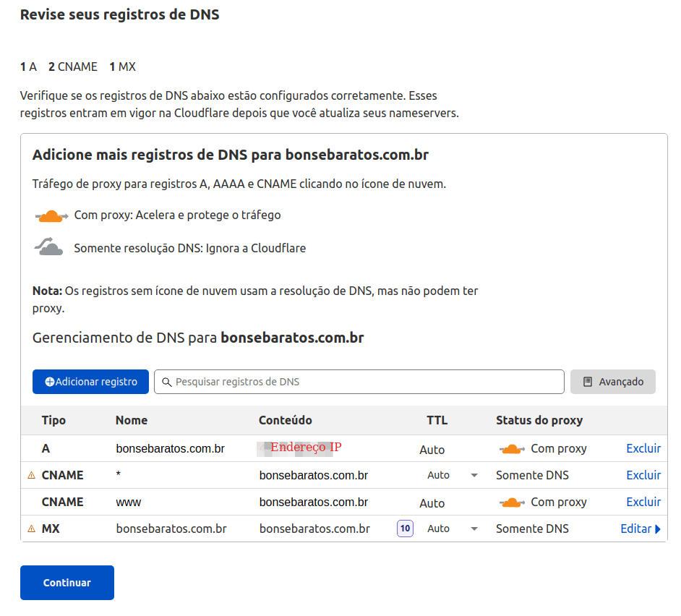Click the '1 A' record count

click(x=28, y=67)
